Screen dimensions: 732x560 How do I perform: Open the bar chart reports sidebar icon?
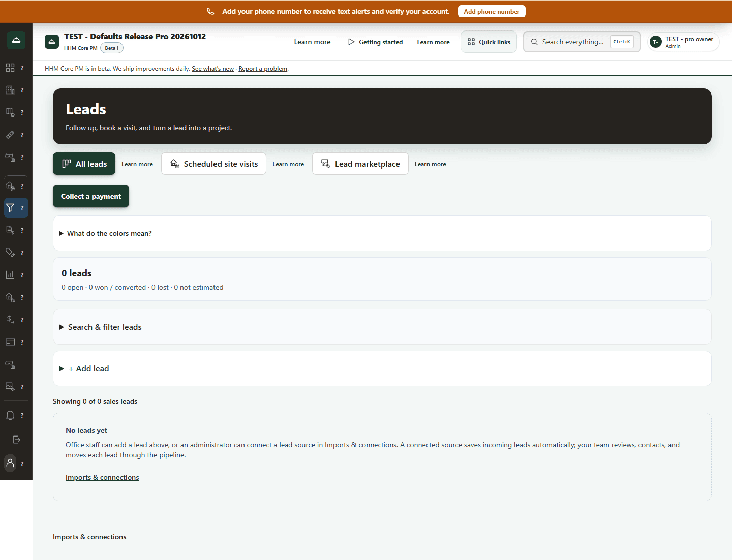coord(10,275)
